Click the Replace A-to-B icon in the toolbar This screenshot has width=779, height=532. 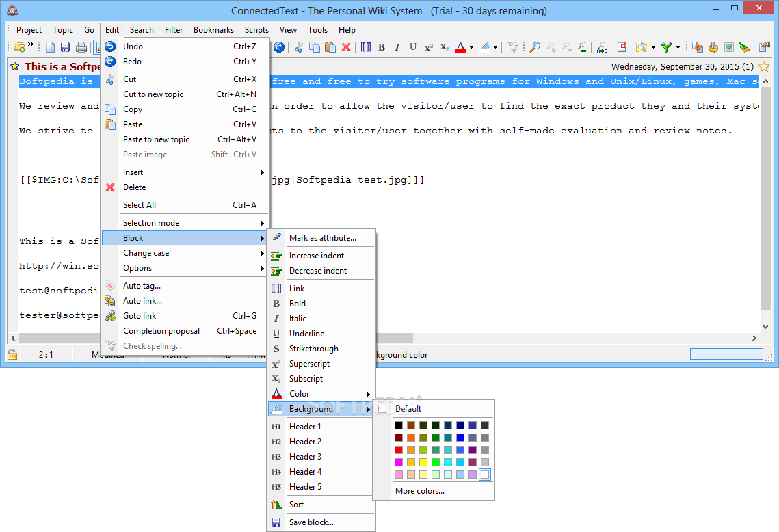click(x=602, y=47)
